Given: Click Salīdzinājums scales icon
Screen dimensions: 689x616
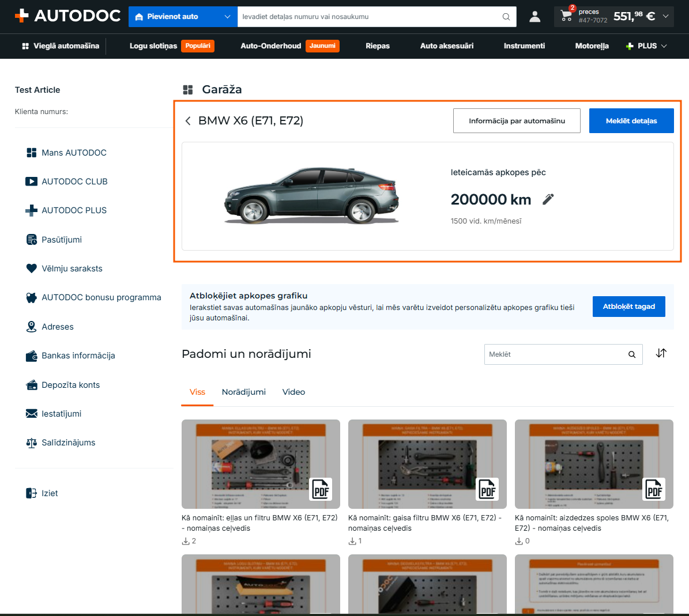Looking at the screenshot, I should [31, 443].
